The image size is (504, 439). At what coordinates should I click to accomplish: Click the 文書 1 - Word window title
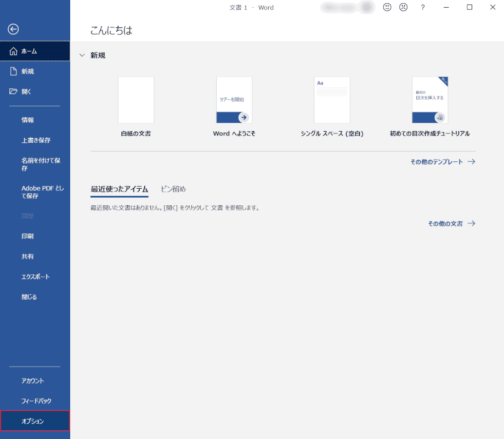251,7
